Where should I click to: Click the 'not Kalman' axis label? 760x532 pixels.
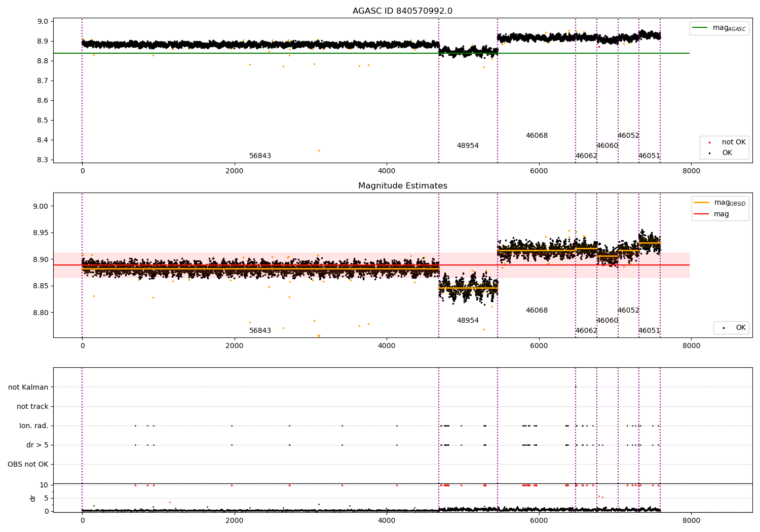click(x=28, y=387)
